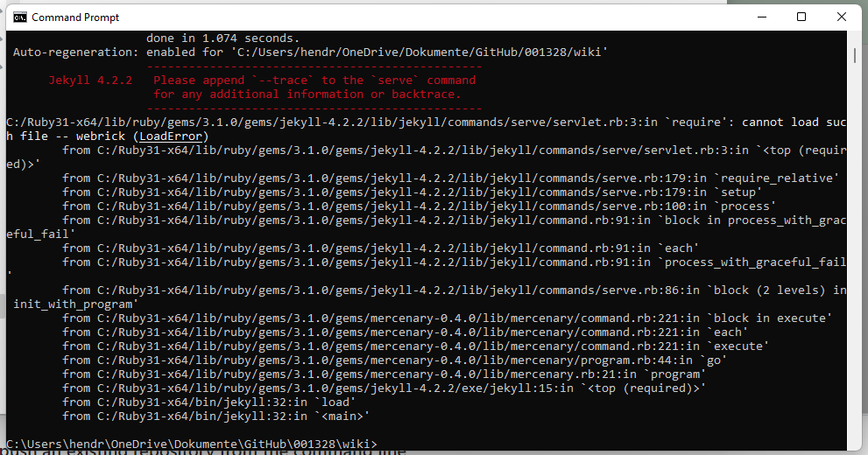The width and height of the screenshot is (868, 455).
Task: Click the 'enabled for' wiki path text
Action: pos(377,52)
